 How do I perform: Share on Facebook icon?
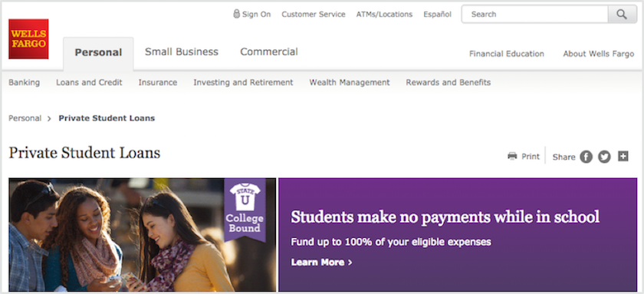586,157
